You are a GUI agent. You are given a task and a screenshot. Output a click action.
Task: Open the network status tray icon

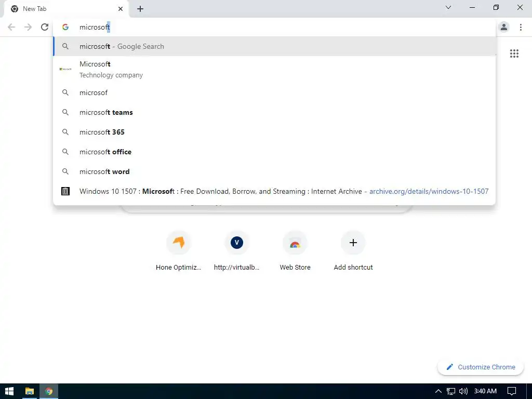click(450, 391)
